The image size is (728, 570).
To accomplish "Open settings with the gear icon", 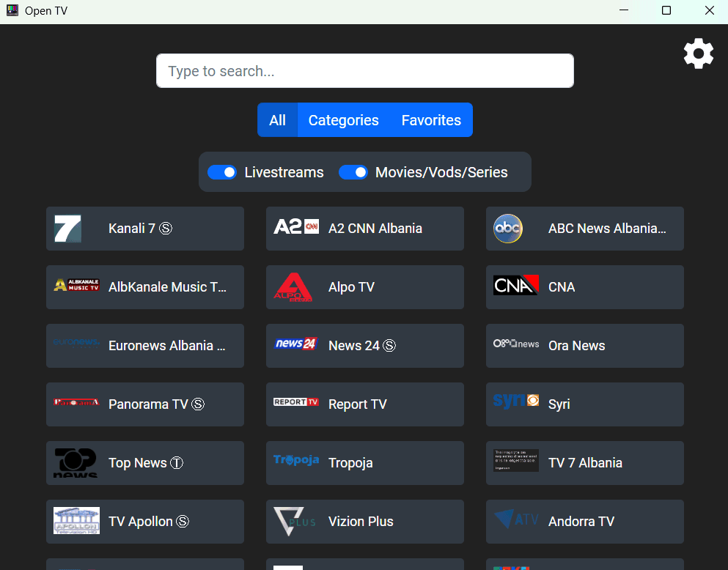I will (698, 53).
